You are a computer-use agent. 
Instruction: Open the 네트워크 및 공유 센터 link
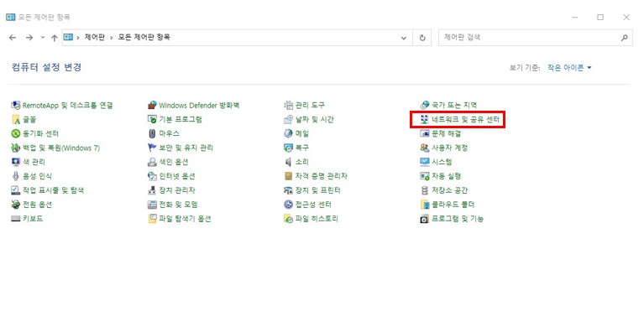pyautogui.click(x=466, y=119)
